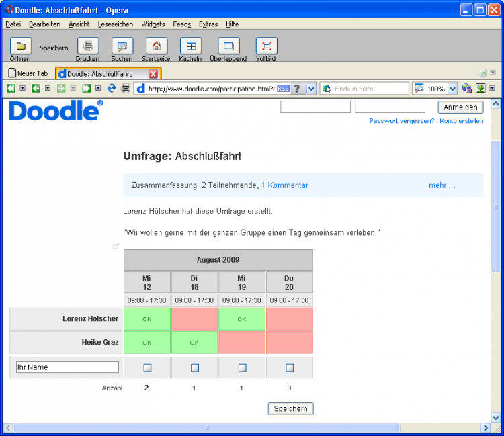Click the trash icon on tab bar

click(x=482, y=73)
